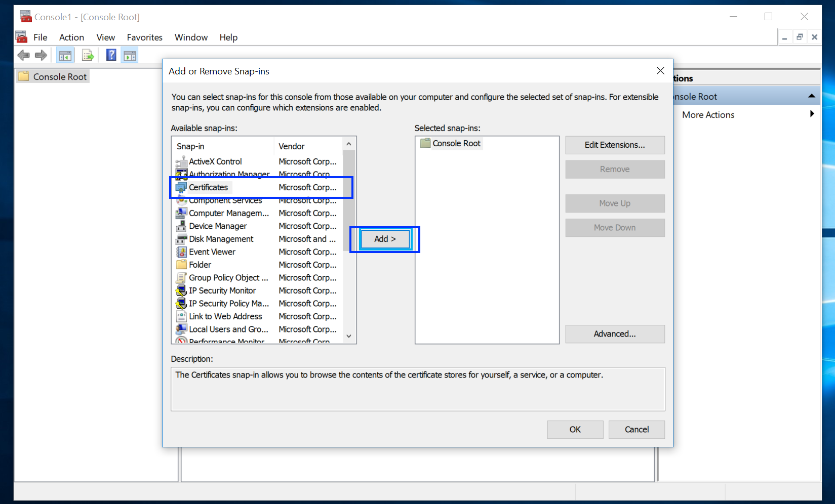This screenshot has height=504, width=835.
Task: Select the Event Viewer snap-in
Action: pyautogui.click(x=212, y=251)
